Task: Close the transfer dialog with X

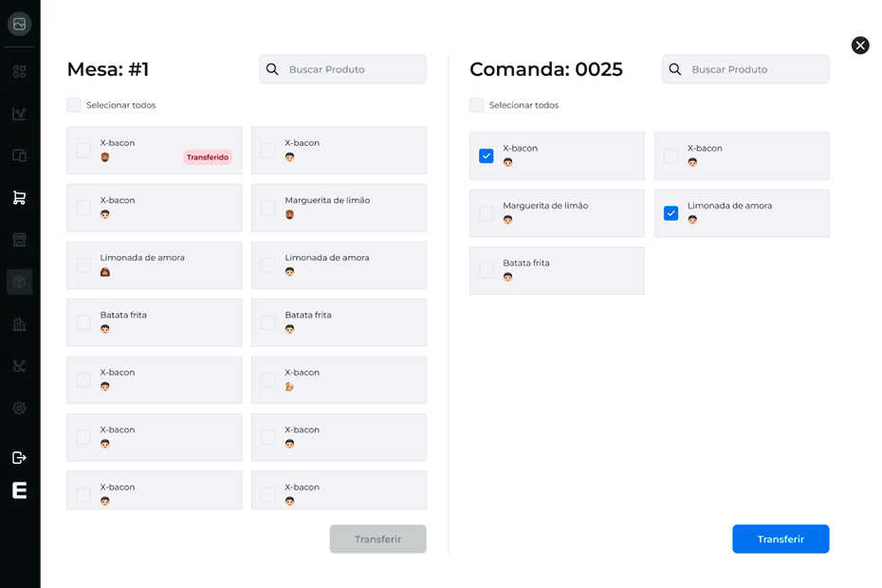Action: pos(860,45)
